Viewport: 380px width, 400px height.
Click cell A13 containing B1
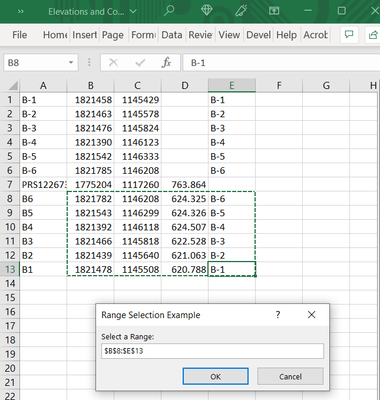[43, 269]
